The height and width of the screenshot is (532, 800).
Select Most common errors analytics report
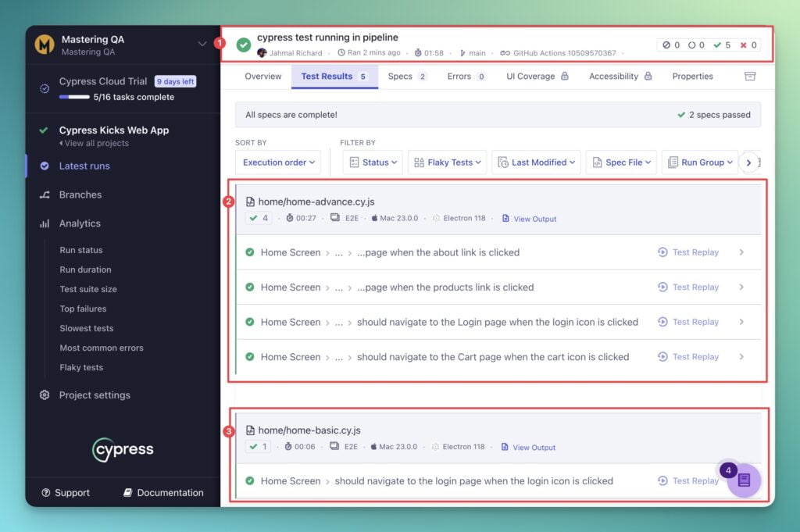(102, 348)
